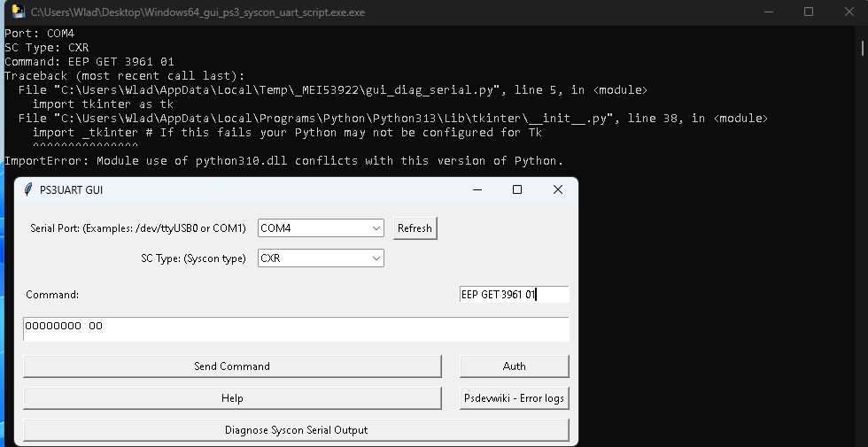Click the 'Serial Port:' label
Image resolution: width=868 pixels, height=447 pixels.
pyautogui.click(x=138, y=228)
